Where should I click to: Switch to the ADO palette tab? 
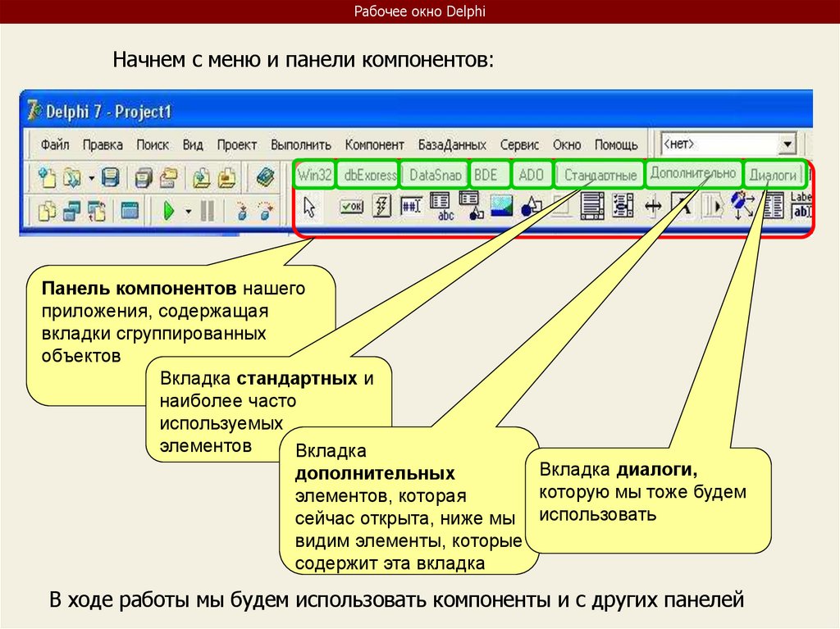tap(532, 174)
